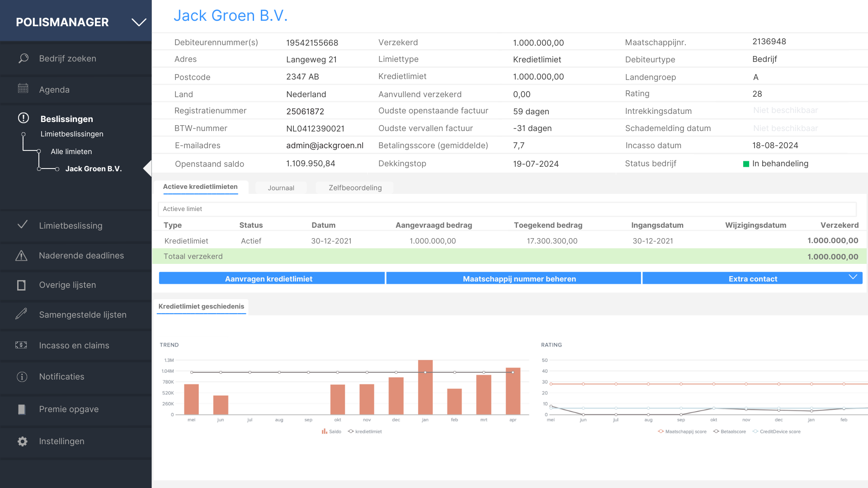Select the Bedrijf zoeken search icon
The image size is (868, 488).
point(23,58)
